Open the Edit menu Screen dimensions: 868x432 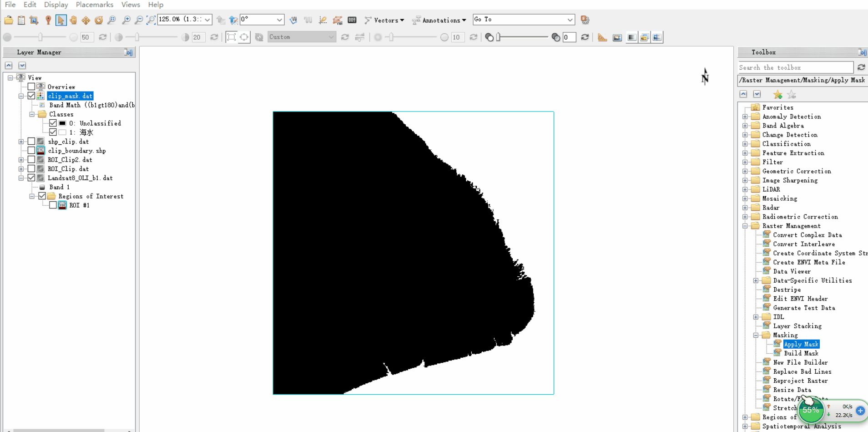coord(30,5)
